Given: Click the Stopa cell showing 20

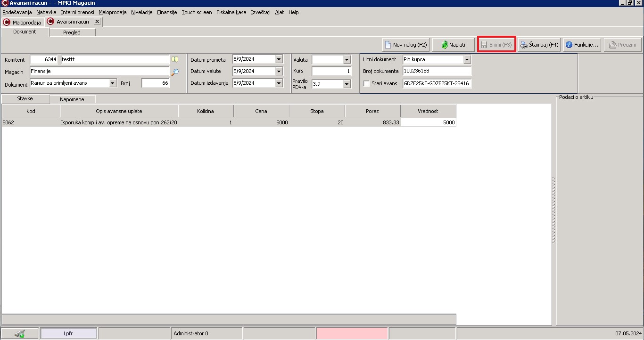Looking at the screenshot, I should [x=317, y=122].
